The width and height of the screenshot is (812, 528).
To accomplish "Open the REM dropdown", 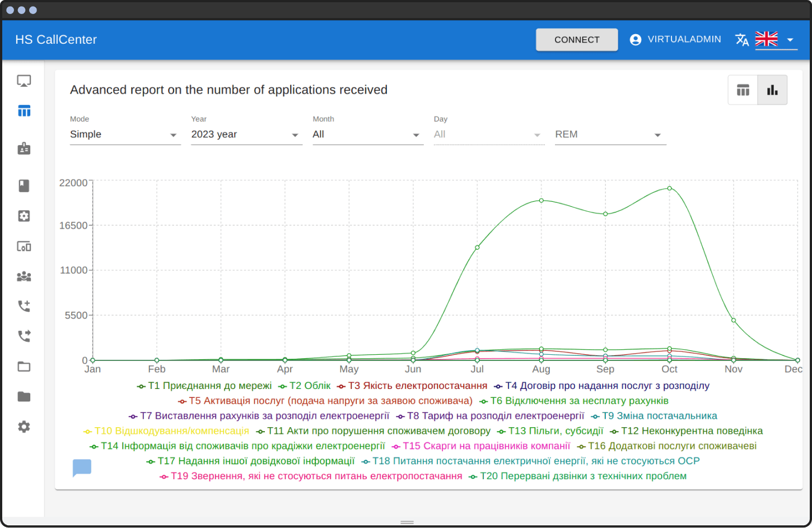I will tap(610, 135).
